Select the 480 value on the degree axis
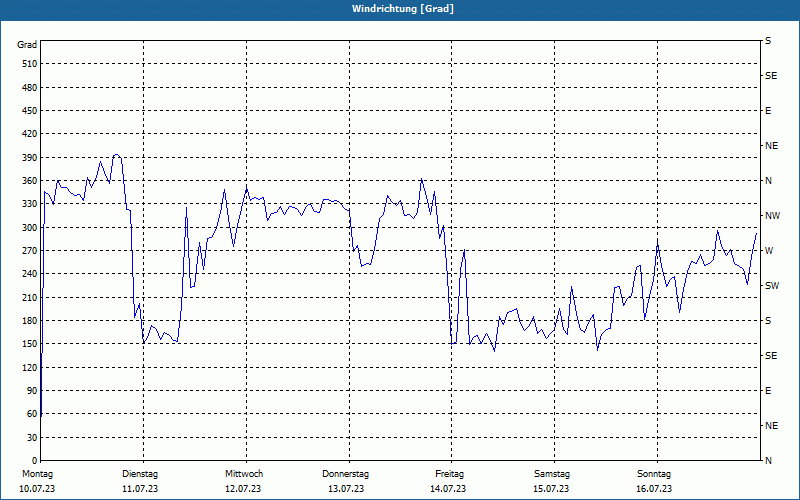Image resolution: width=800 pixels, height=500 pixels. pos(30,88)
